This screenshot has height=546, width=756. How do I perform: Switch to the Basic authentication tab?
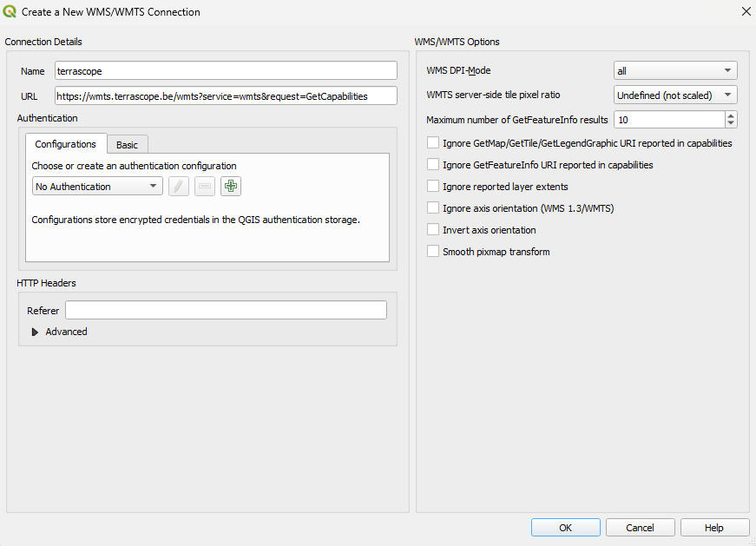pos(127,145)
